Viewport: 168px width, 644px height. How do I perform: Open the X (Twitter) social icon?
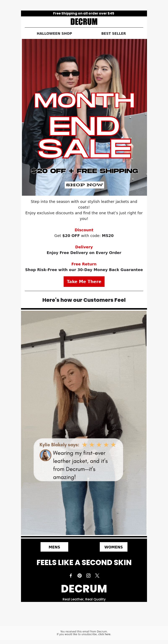tap(97, 576)
